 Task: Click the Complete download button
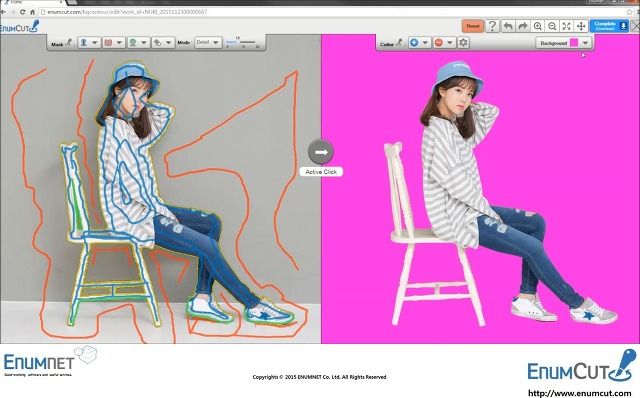tap(609, 26)
